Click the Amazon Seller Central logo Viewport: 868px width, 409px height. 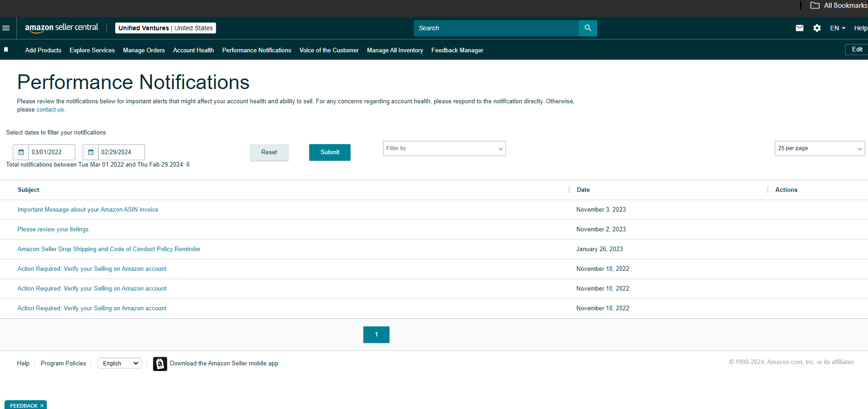(x=61, y=28)
